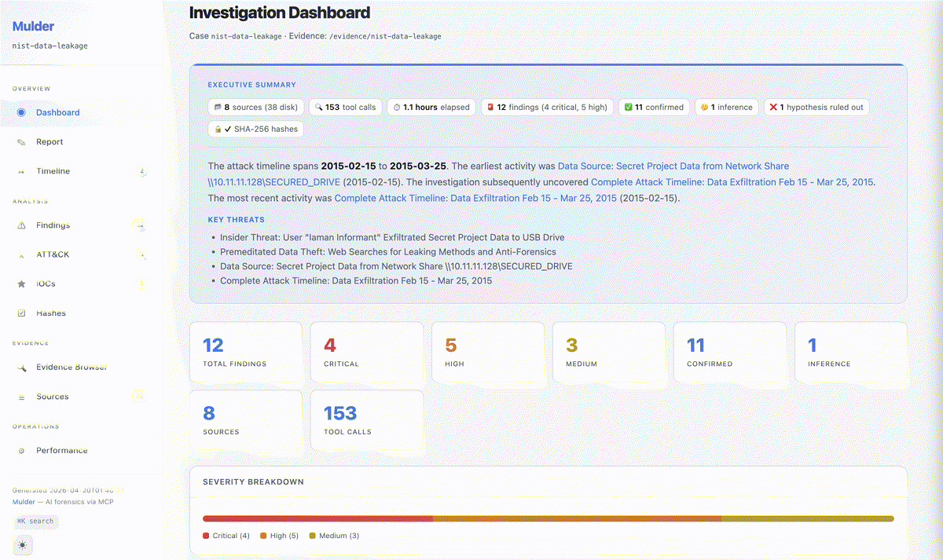The image size is (943, 560).
Task: Collapse the EVIDENCE section header
Action: point(31,342)
